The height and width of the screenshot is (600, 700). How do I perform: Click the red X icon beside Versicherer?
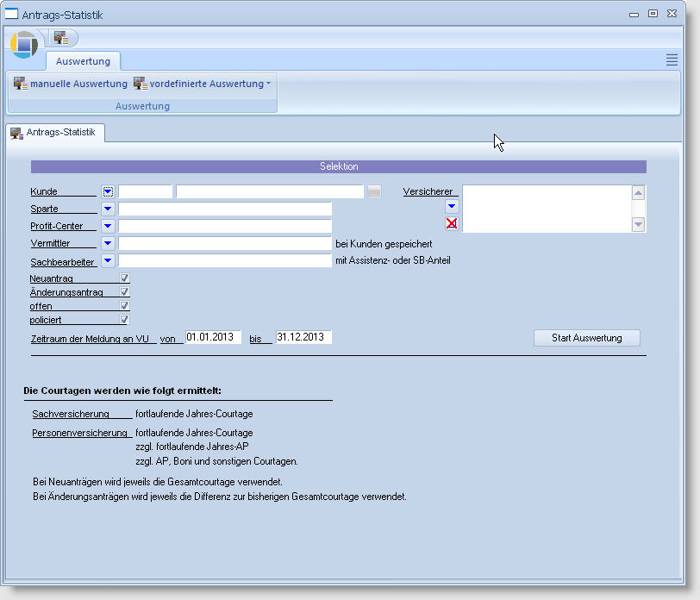coord(452,224)
